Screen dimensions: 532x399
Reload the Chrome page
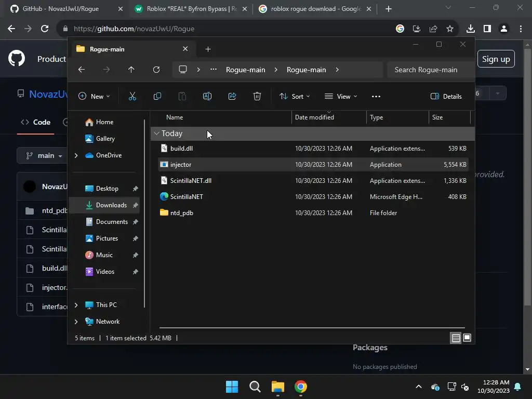click(45, 29)
